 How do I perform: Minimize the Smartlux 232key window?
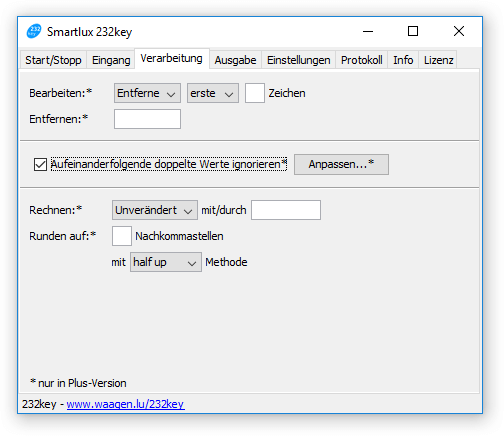coord(368,31)
